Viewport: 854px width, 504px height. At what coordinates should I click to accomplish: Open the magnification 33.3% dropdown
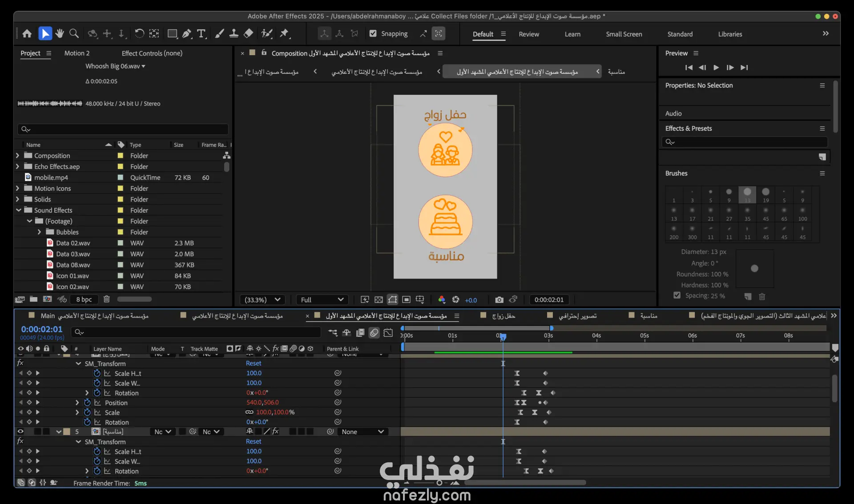(262, 300)
